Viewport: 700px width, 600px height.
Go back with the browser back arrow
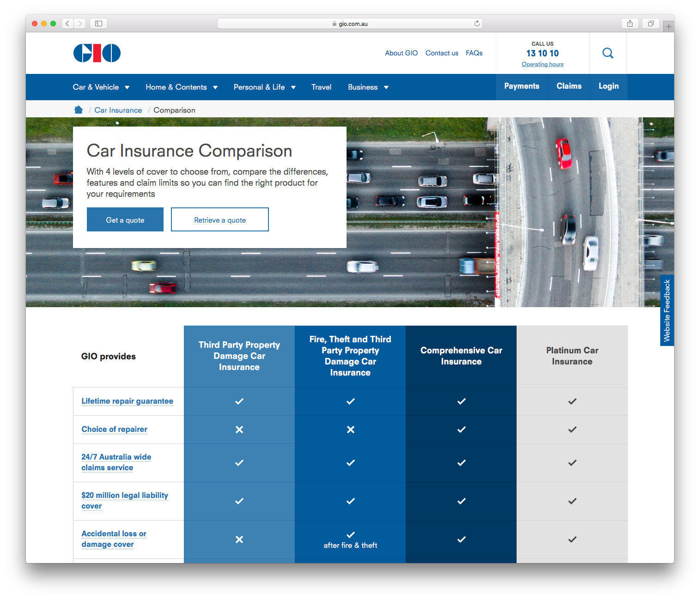pos(67,24)
